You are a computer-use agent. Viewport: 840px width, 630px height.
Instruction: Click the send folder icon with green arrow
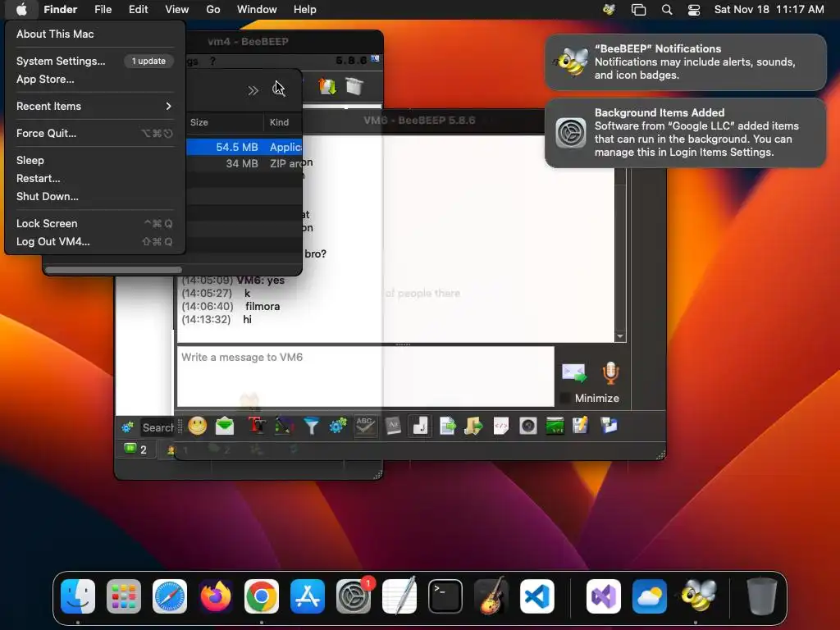[473, 427]
